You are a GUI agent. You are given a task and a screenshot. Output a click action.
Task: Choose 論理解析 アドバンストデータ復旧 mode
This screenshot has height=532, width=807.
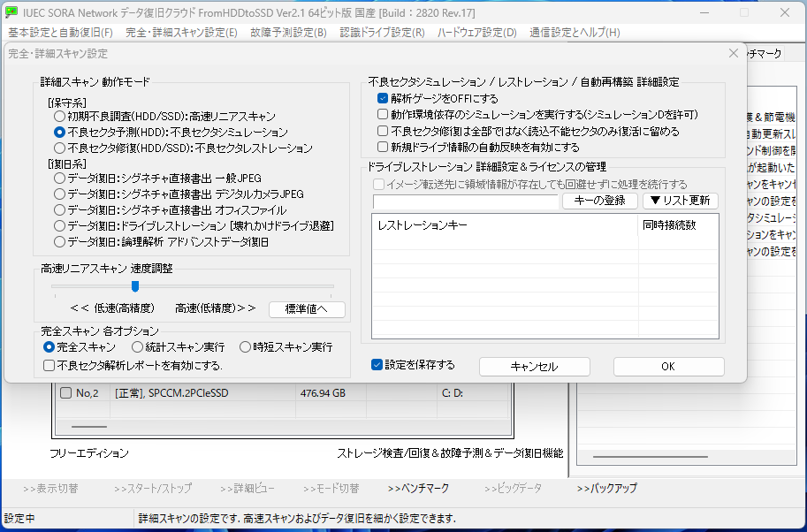[59, 241]
